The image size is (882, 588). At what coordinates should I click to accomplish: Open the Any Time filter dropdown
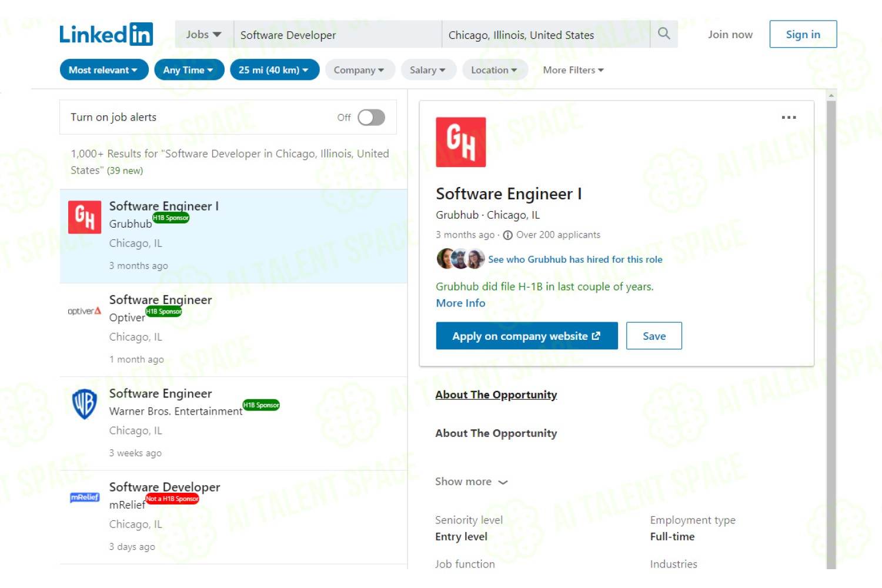pos(189,70)
